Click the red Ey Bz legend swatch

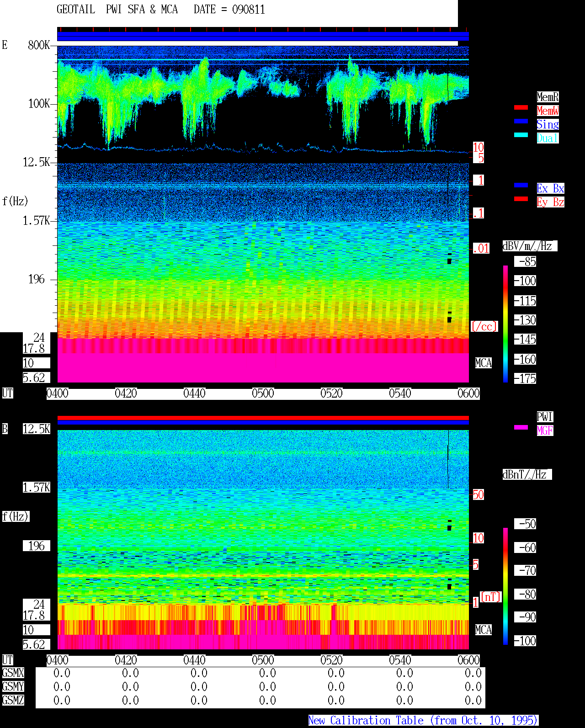[x=521, y=199]
